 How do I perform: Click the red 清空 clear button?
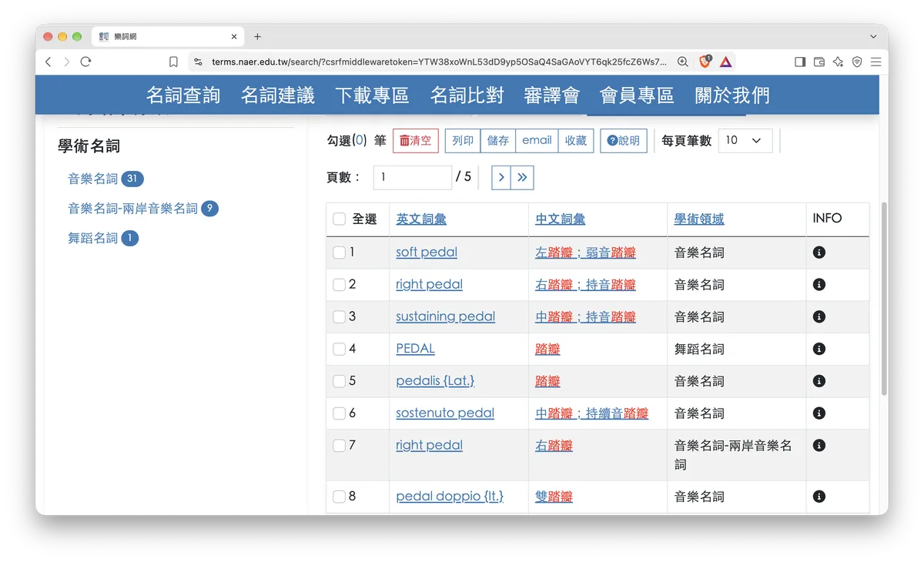(x=415, y=141)
